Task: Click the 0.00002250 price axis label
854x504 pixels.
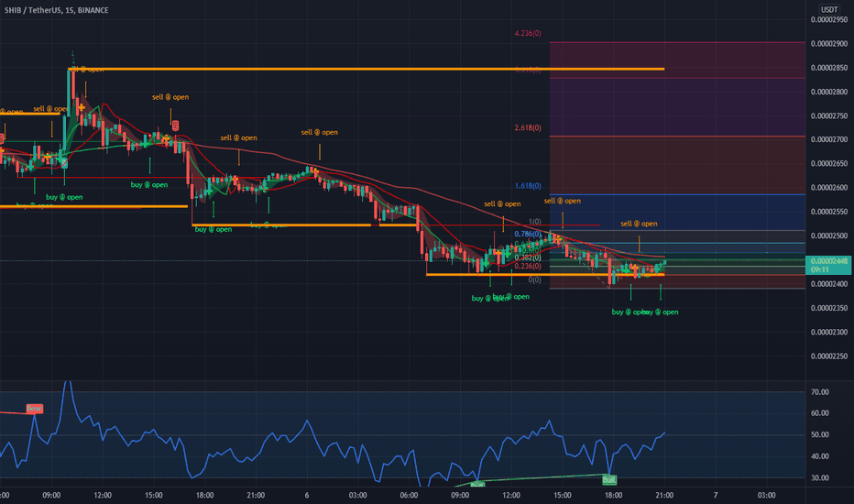Action: click(829, 356)
